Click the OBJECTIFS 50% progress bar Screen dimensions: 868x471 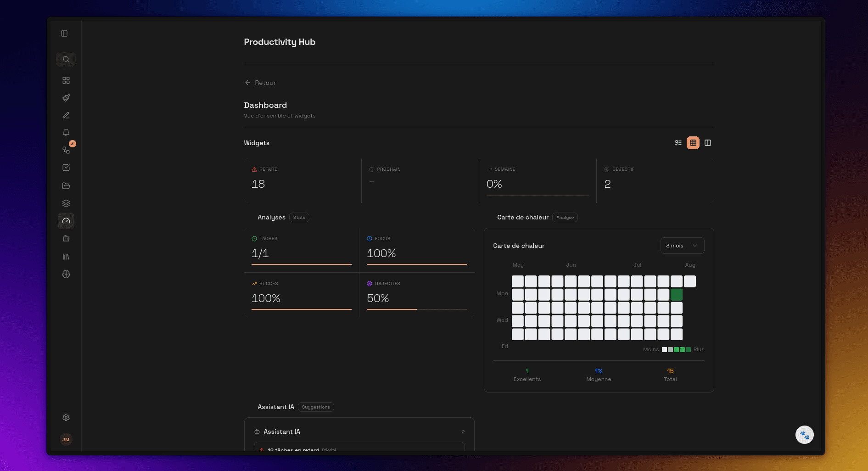pos(417,309)
